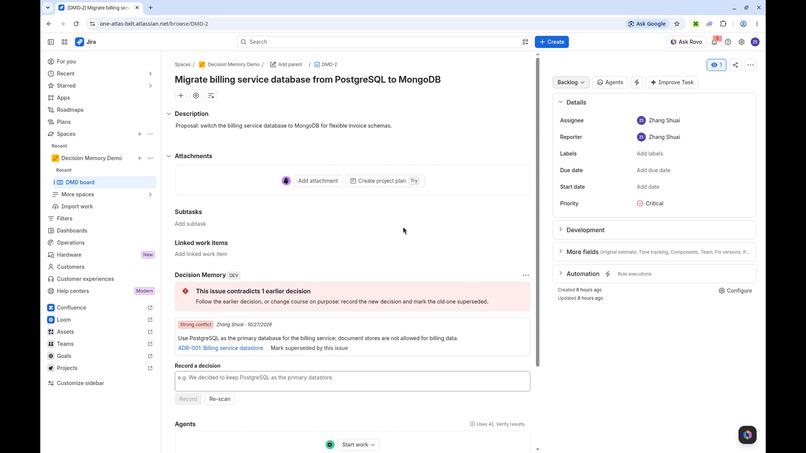Click Create project plan button
The image size is (806, 453).
[384, 181]
